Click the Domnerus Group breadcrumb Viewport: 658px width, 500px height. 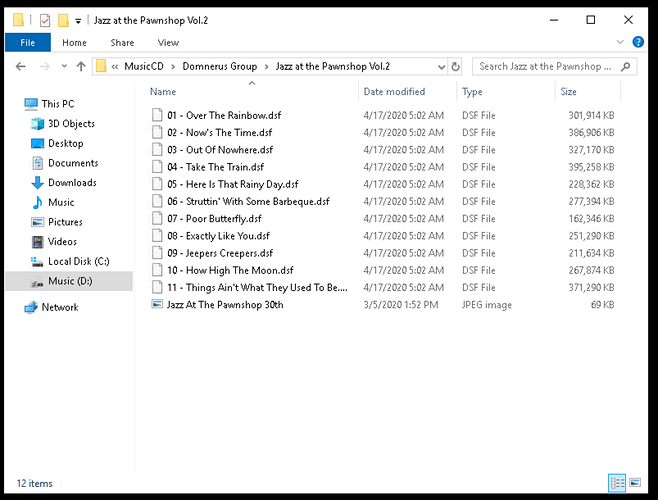tap(219, 66)
